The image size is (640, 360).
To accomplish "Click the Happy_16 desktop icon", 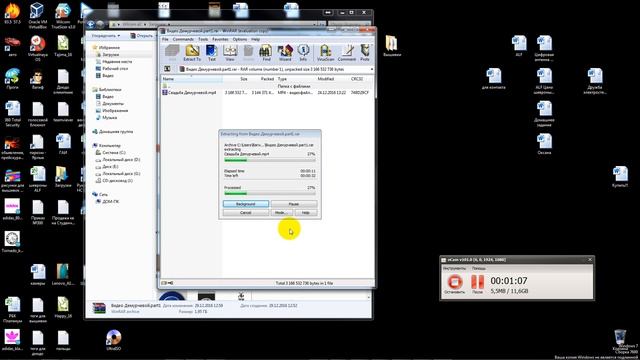I will coord(62,308).
